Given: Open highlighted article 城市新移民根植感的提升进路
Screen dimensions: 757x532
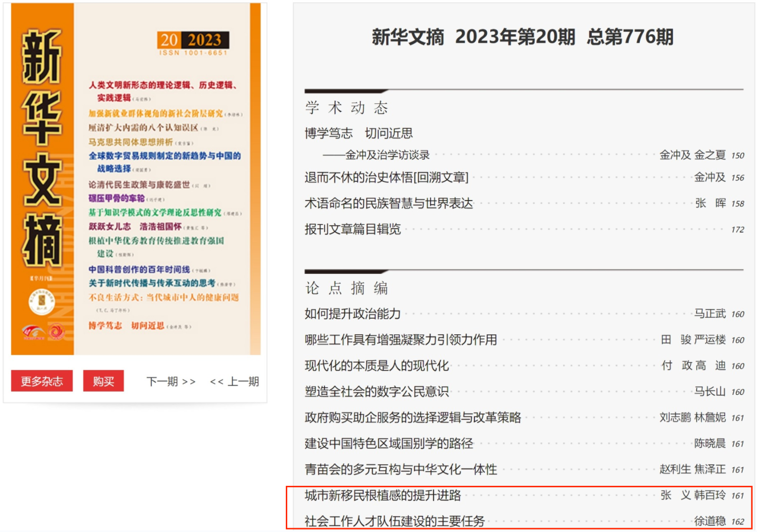Looking at the screenshot, I should coord(383,495).
